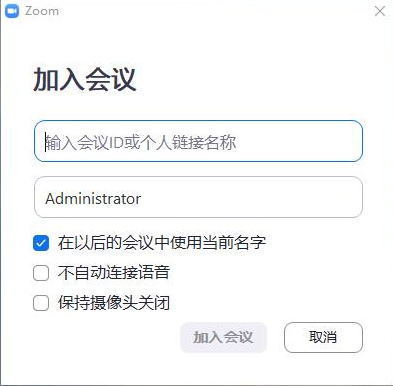The image size is (393, 386).
Task: Focus the Administrator display name field
Action: point(198,197)
